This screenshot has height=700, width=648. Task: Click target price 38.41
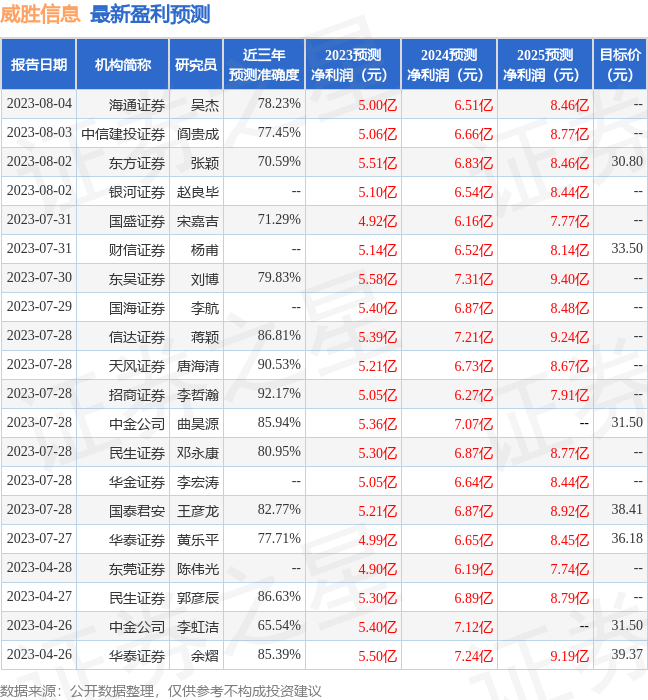(x=627, y=510)
